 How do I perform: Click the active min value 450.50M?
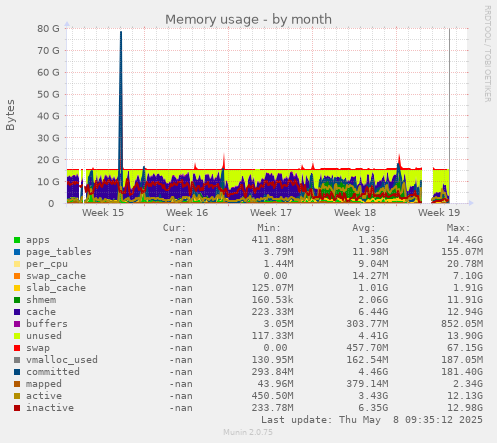coord(273,396)
